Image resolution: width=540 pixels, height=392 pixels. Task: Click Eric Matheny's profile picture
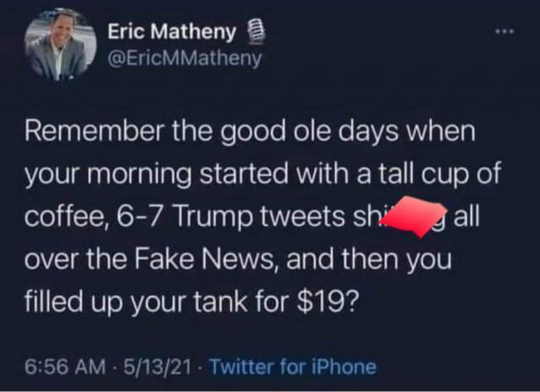(60, 45)
